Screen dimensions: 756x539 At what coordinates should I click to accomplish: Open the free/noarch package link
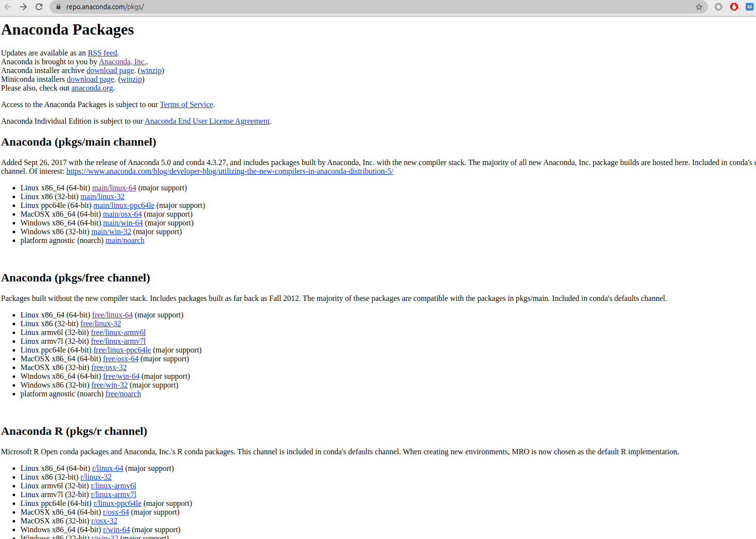tap(123, 394)
